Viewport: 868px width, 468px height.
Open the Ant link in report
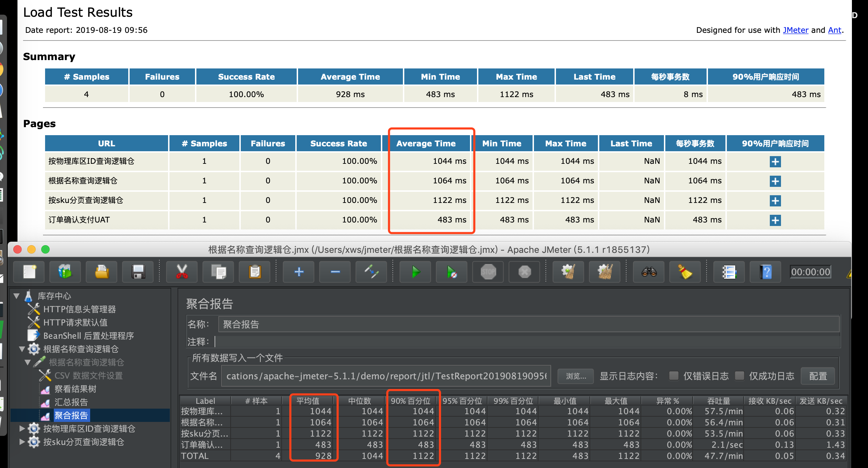coord(834,30)
